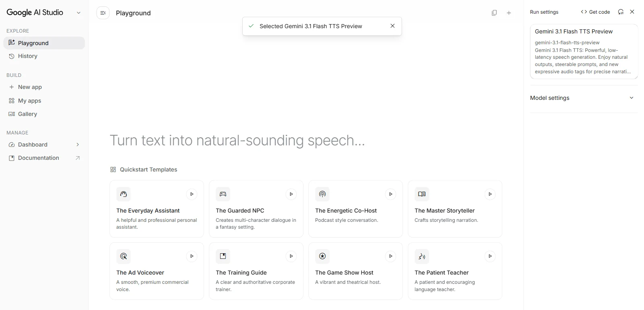Image resolution: width=644 pixels, height=310 pixels.
Task: Click the Run settings heading
Action: coord(544,12)
